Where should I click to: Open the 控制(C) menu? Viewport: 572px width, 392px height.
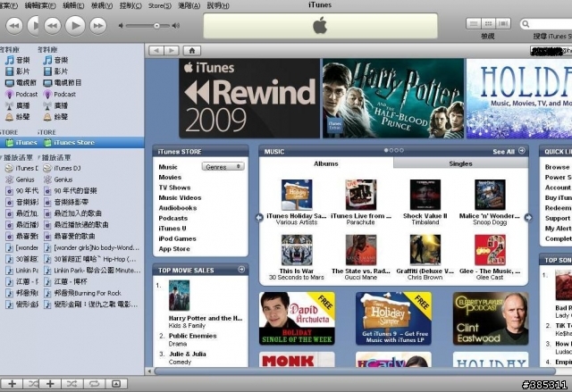[130, 5]
